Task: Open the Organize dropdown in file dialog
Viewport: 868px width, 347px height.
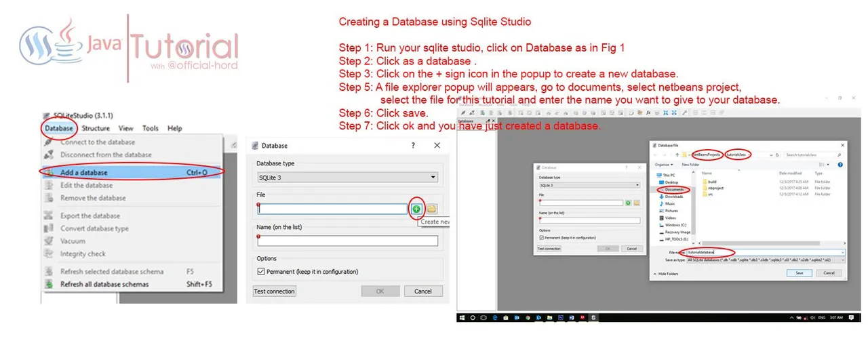Action: click(x=664, y=165)
